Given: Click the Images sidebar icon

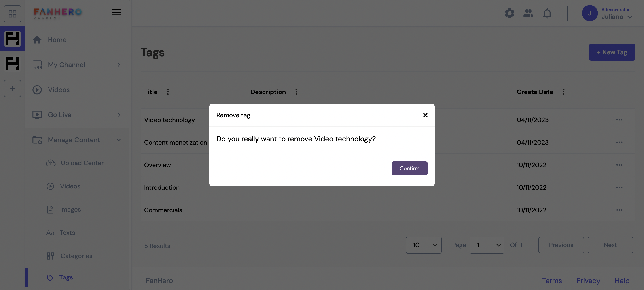Looking at the screenshot, I should [50, 210].
